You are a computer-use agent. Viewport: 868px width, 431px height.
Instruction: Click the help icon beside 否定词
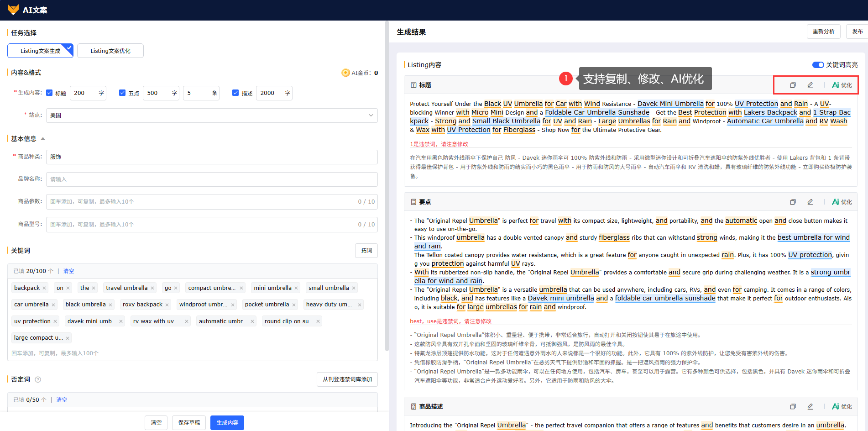(x=38, y=380)
